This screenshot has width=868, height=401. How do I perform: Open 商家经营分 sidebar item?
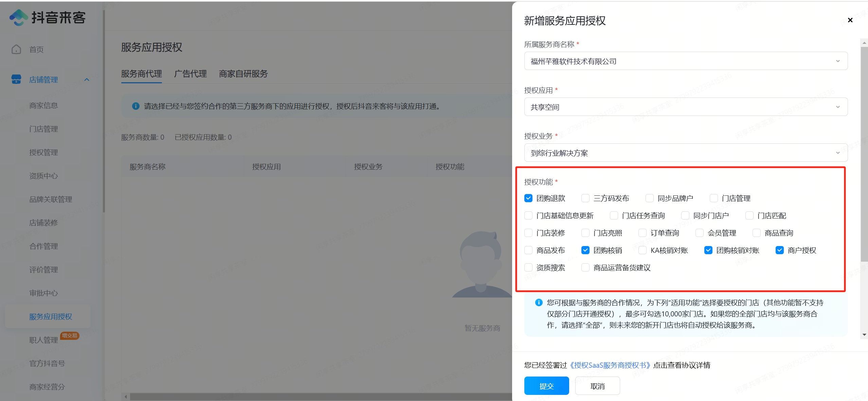click(x=47, y=387)
